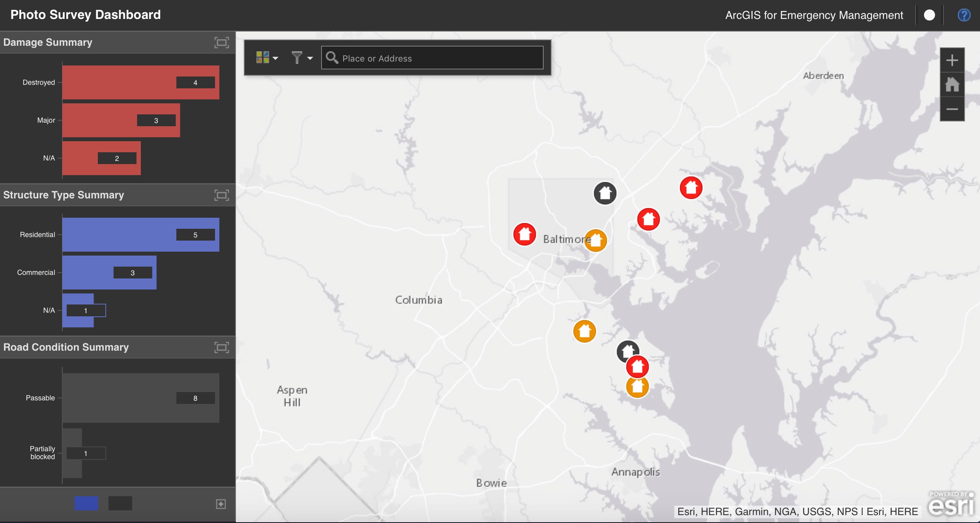
Task: Click the red house marker near Aberdeen
Action: point(691,188)
